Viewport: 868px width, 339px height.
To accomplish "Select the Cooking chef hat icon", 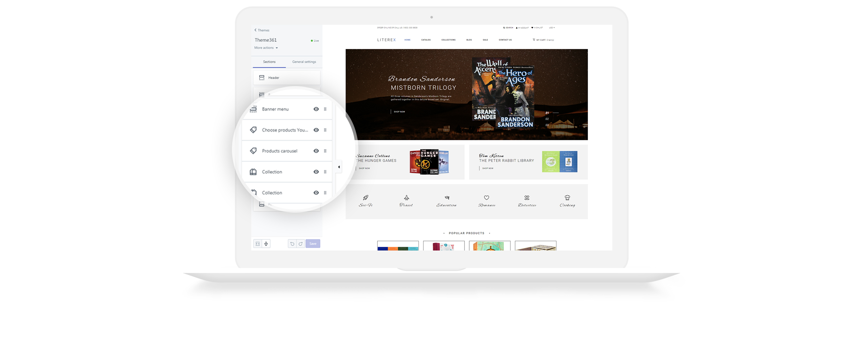I will click(567, 198).
